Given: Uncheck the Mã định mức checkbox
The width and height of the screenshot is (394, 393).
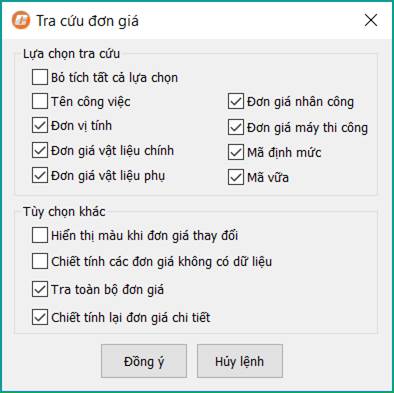Looking at the screenshot, I should pos(236,152).
